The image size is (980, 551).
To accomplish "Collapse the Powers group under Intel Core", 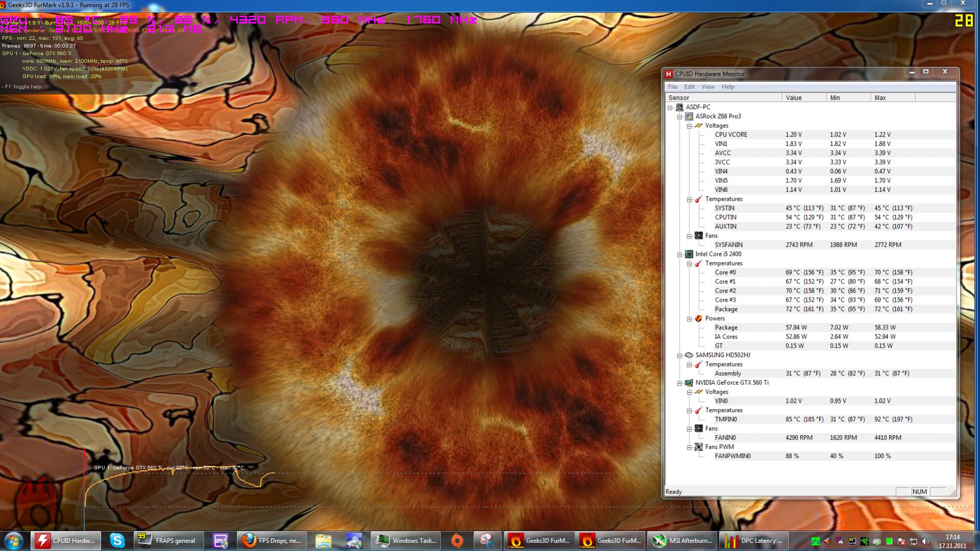I will tap(689, 319).
